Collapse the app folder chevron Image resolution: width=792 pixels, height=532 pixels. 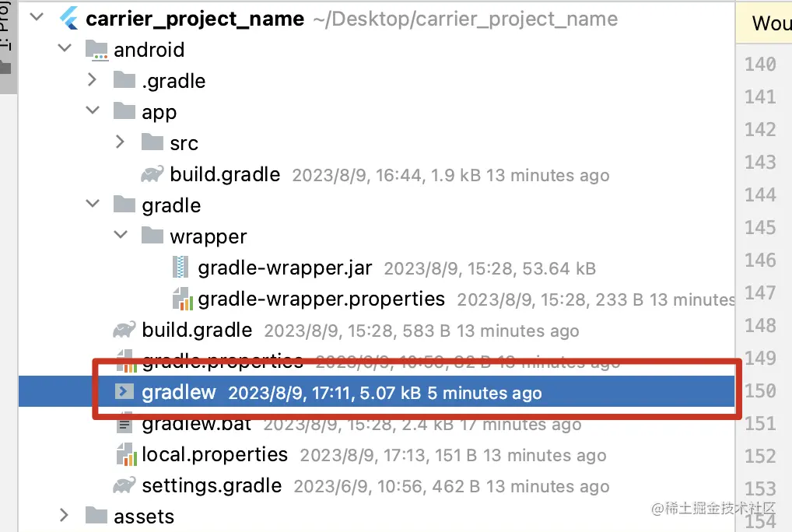(x=93, y=111)
